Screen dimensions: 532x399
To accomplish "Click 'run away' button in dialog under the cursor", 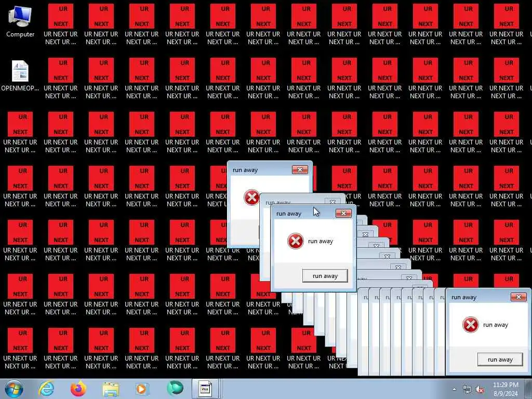I will (325, 276).
